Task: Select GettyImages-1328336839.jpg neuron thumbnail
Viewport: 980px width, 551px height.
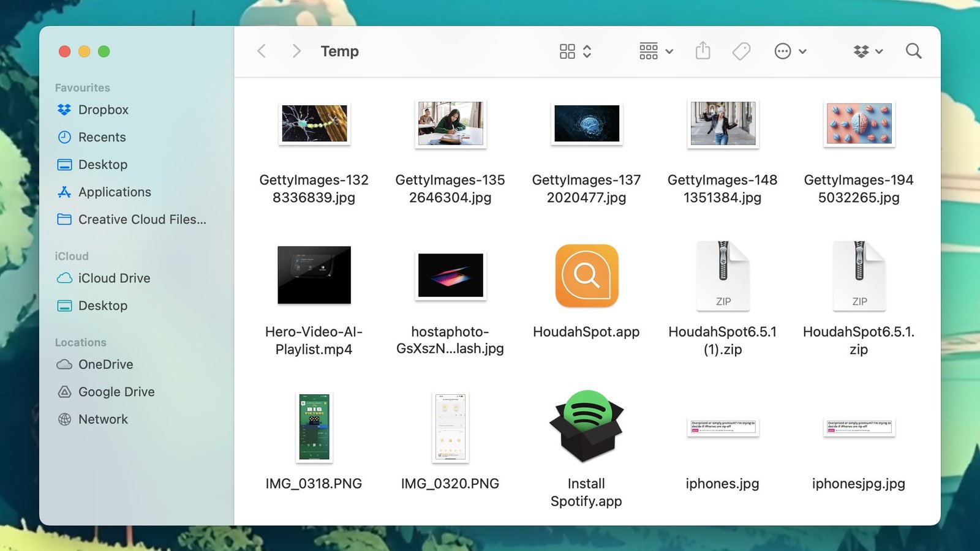Action: click(314, 123)
